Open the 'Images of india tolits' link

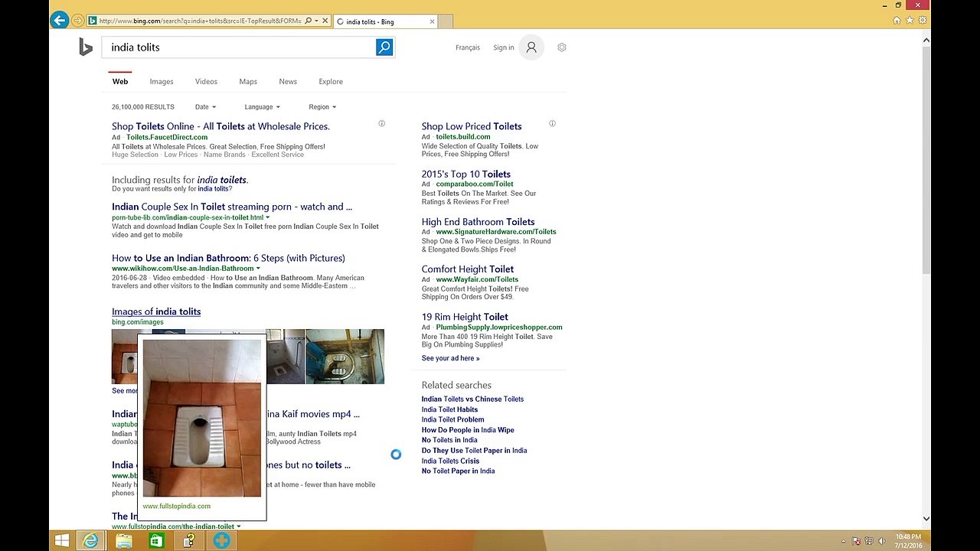156,311
